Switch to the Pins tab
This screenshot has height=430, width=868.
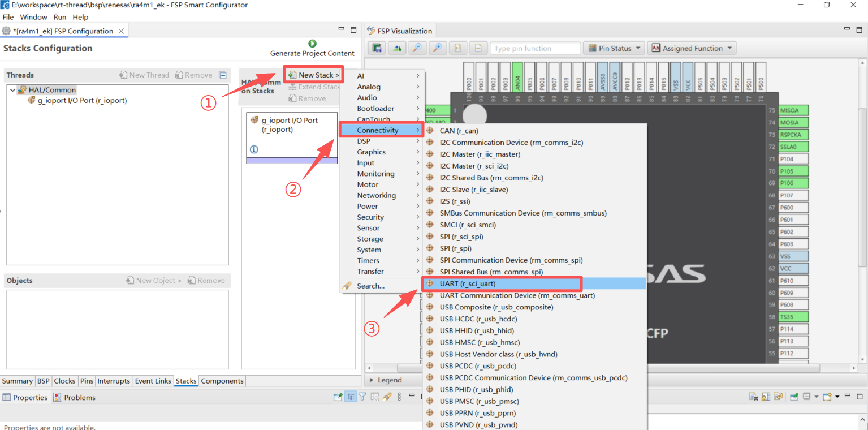click(87, 381)
